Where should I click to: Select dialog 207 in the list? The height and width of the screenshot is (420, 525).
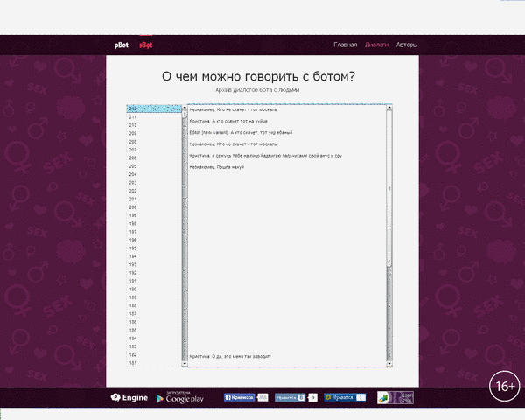pyautogui.click(x=154, y=150)
